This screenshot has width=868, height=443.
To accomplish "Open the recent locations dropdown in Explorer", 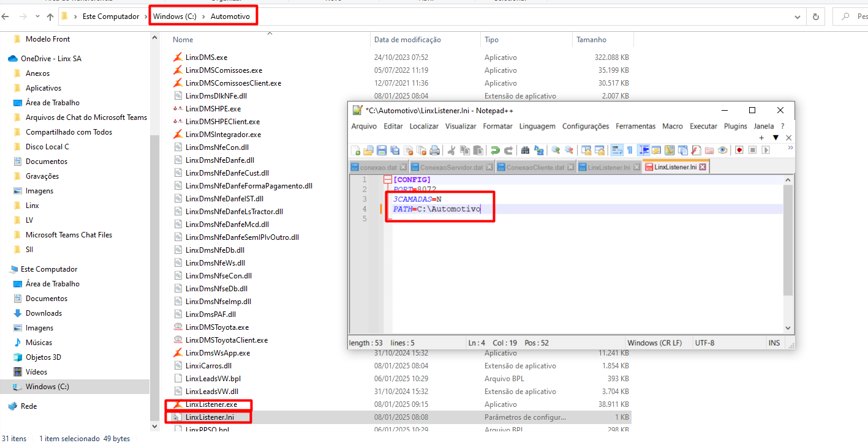I will [x=36, y=17].
